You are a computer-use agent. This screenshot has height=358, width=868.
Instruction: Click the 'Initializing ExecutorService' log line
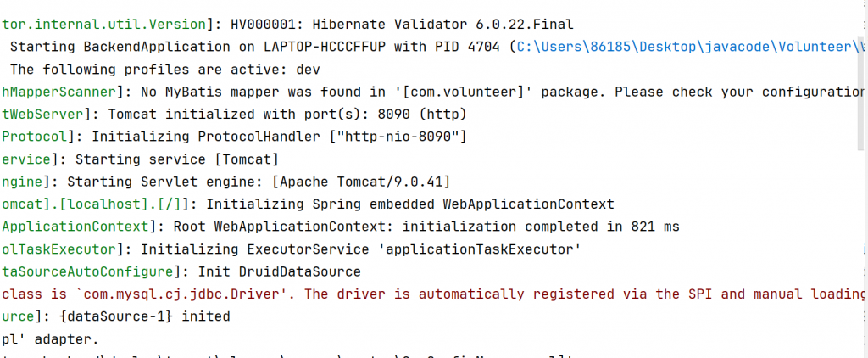(360, 249)
